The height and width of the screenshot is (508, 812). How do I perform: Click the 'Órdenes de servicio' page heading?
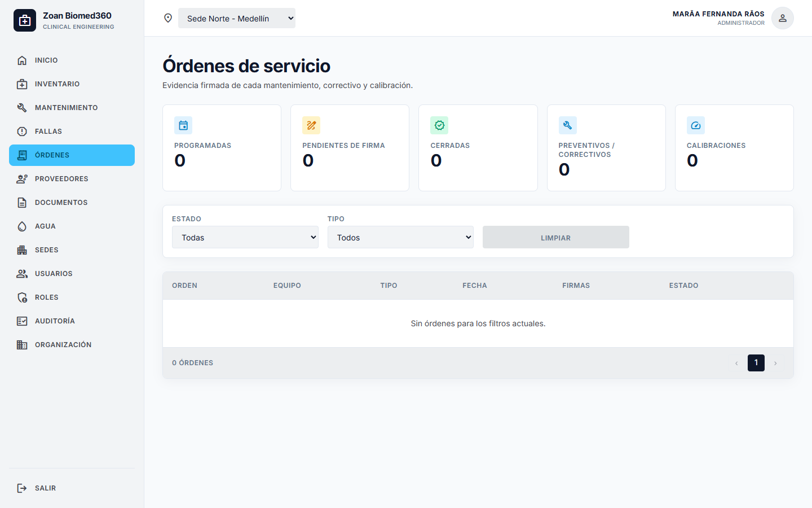pos(246,66)
